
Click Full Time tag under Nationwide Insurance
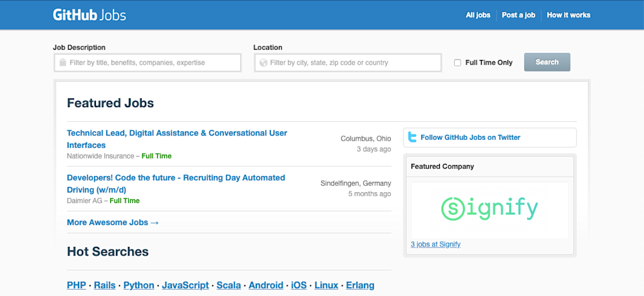point(156,156)
